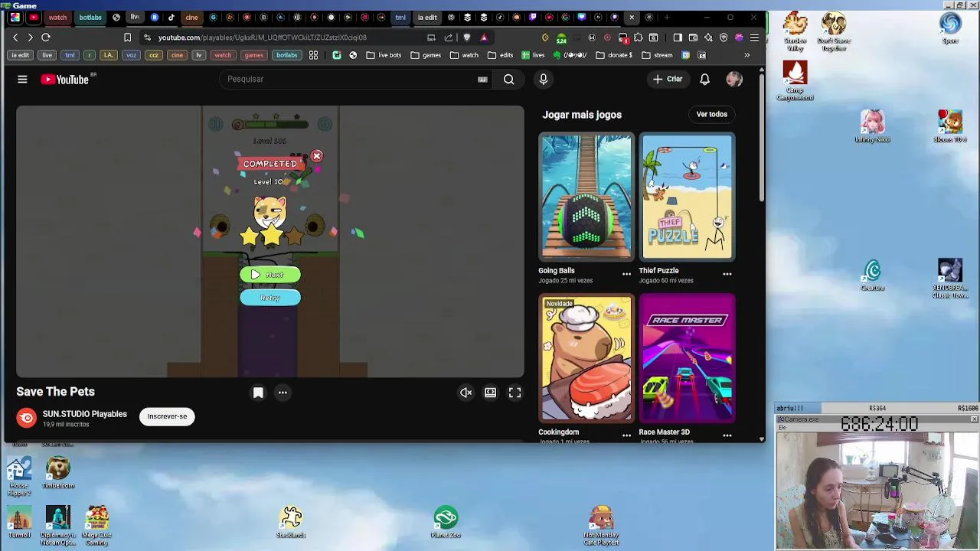Toggle theater mode for the game
Image resolution: width=980 pixels, height=551 pixels.
tap(491, 393)
